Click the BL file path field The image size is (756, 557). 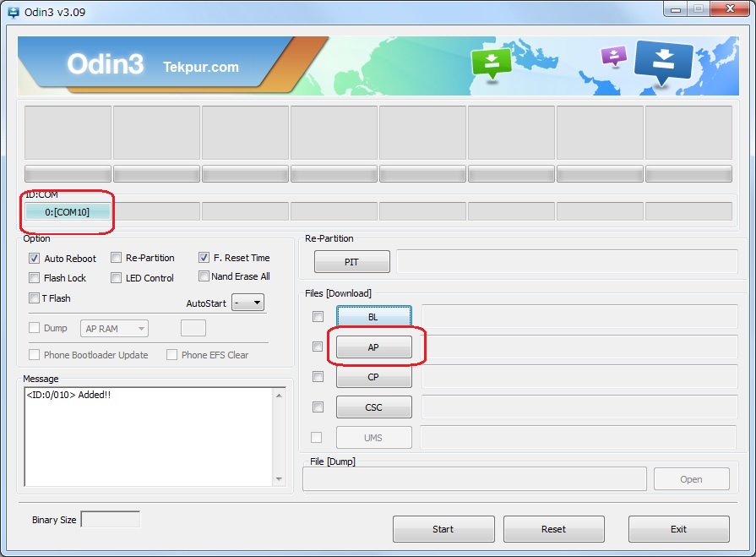tap(579, 317)
